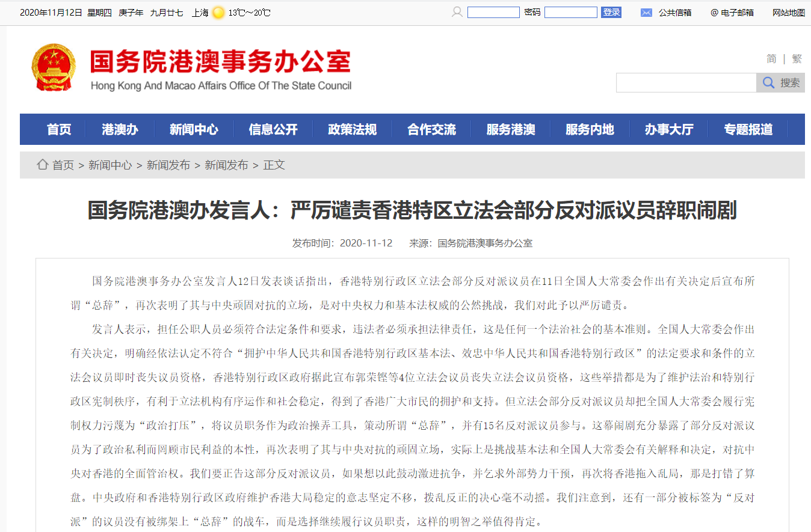811x532 pixels.
Task: Click the envelope icon for 公共信箱
Action: 646,12
